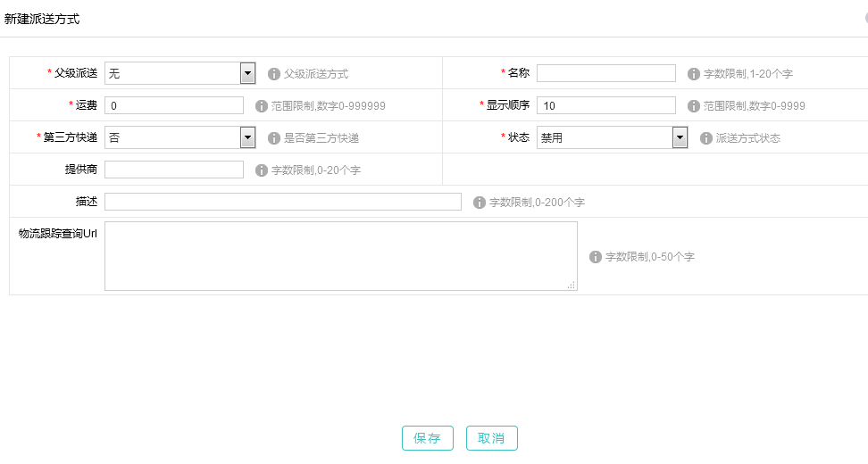Select the 显示顺序 input field
This screenshot has width=868, height=464.
(x=605, y=105)
